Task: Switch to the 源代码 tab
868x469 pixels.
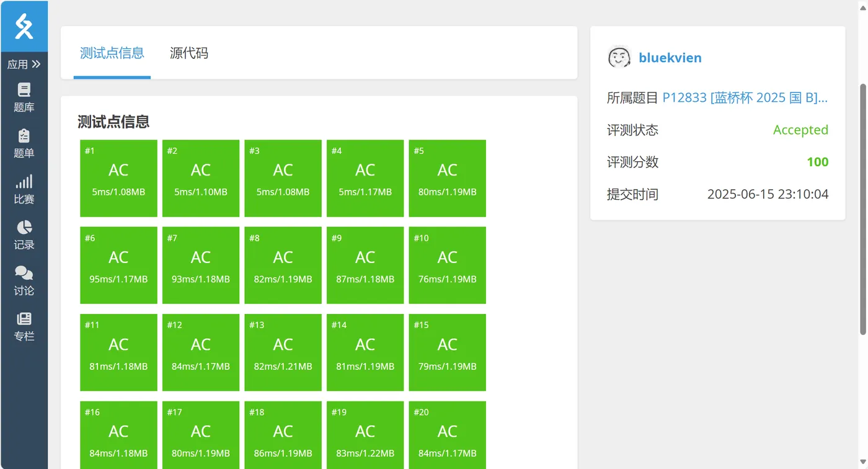Action: (189, 53)
